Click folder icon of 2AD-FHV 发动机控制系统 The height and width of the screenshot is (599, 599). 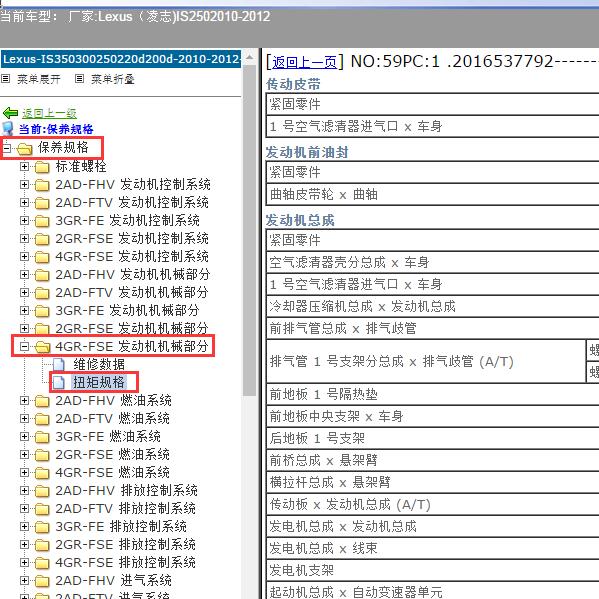(x=42, y=185)
